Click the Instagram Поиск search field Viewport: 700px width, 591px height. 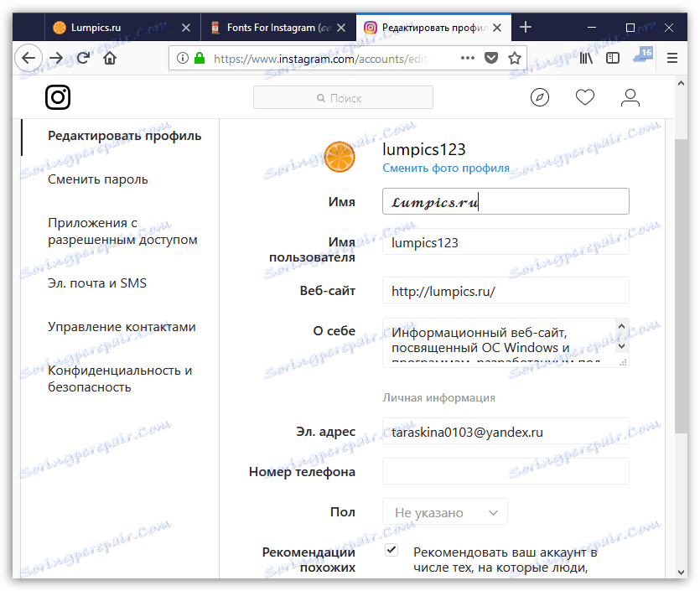(343, 97)
